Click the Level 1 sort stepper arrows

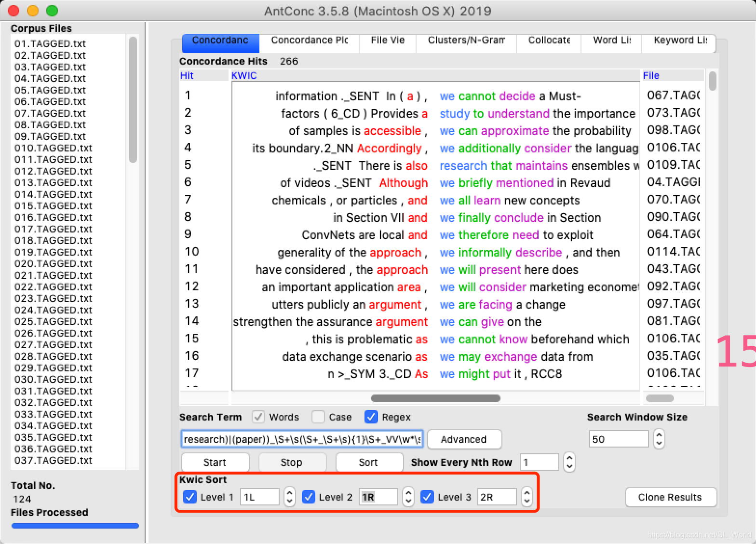290,497
